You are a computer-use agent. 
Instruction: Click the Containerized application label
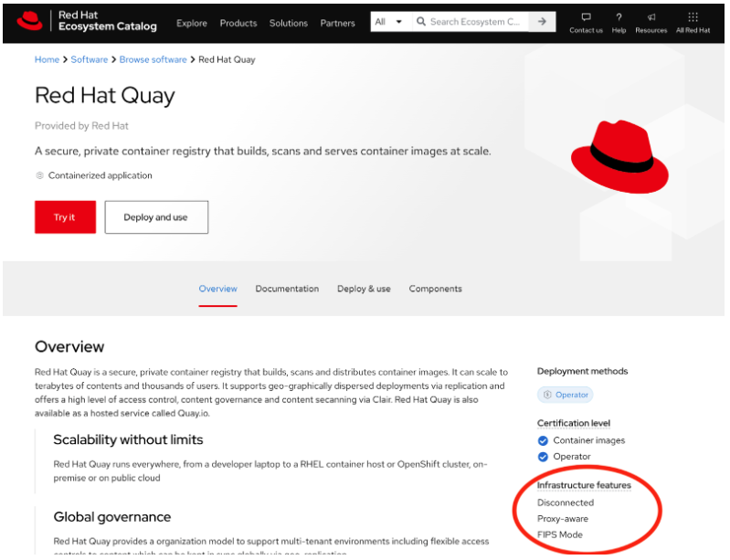coord(101,175)
